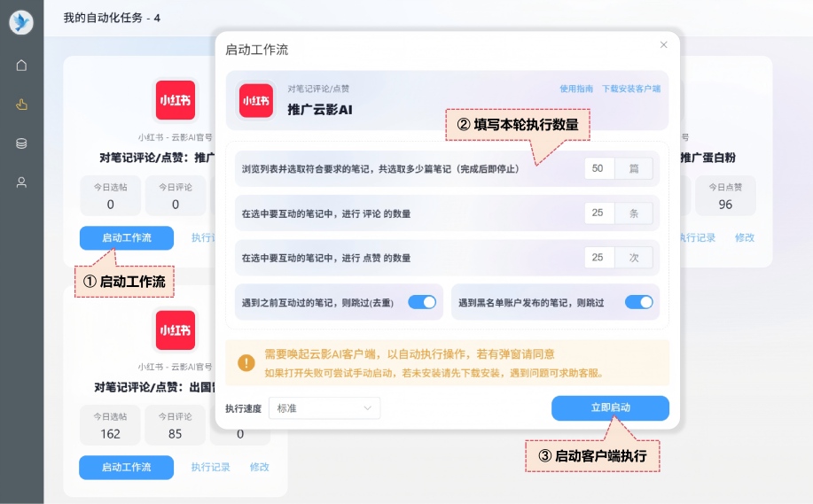The width and height of the screenshot is (813, 504).
Task: Open the Home icon in sidebar
Action: click(x=21, y=65)
